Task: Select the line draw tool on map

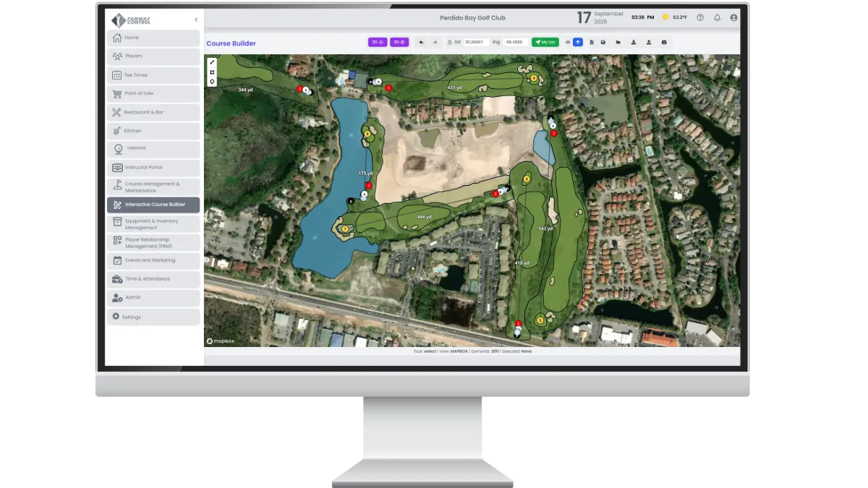Action: [x=212, y=62]
